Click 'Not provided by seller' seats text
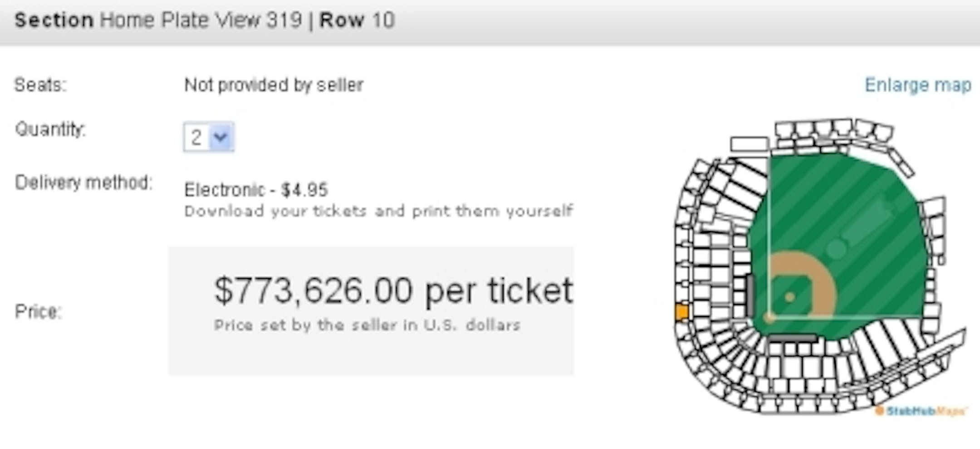 [274, 85]
